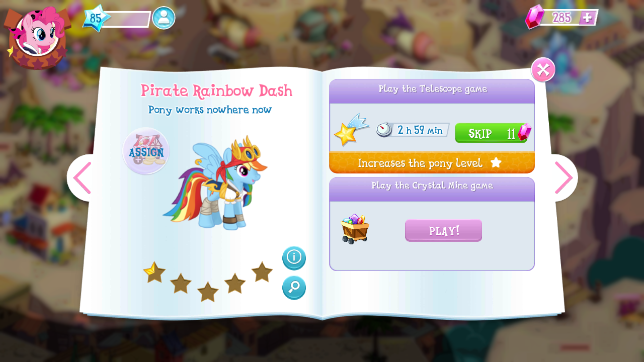Viewport: 644px width, 362px height.
Task: Click the Increases the pony level banner
Action: click(432, 162)
